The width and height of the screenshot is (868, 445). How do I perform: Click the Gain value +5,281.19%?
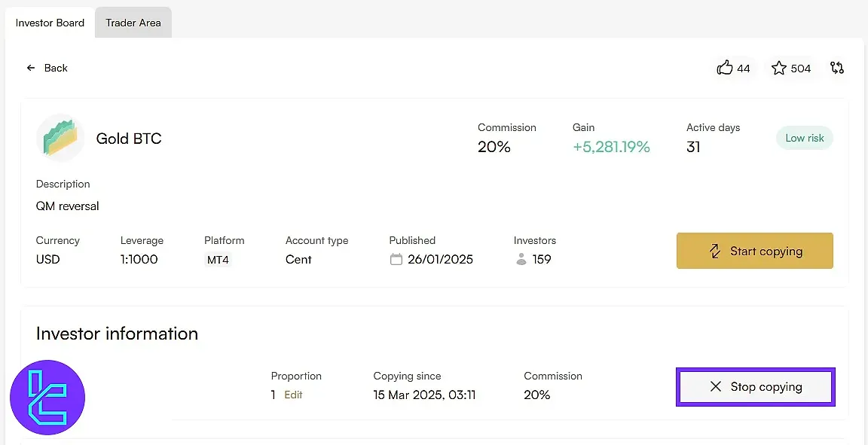[611, 147]
